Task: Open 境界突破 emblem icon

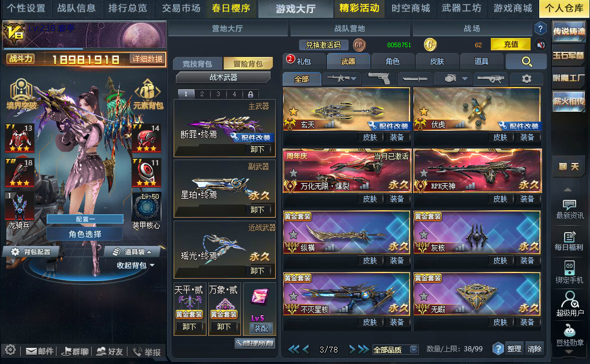Action: click(21, 94)
